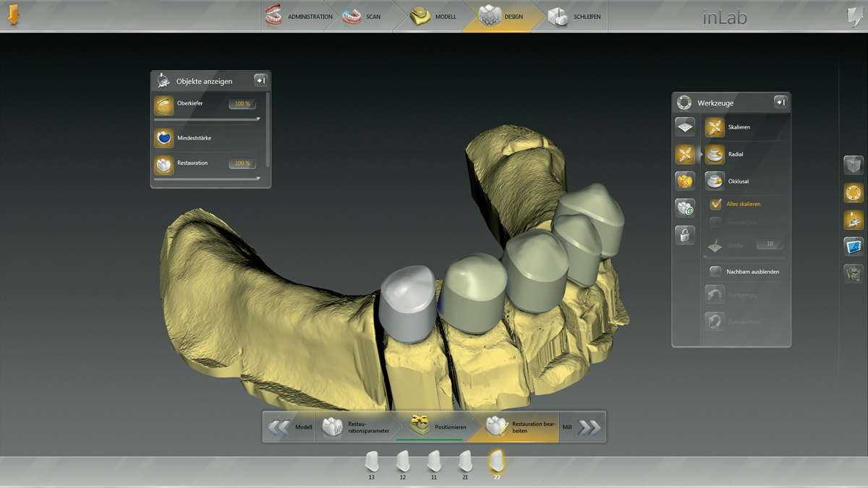Screen dimensions: 868x488
Task: Enable the Nachbarn ausblenden checkbox
Action: pos(715,272)
